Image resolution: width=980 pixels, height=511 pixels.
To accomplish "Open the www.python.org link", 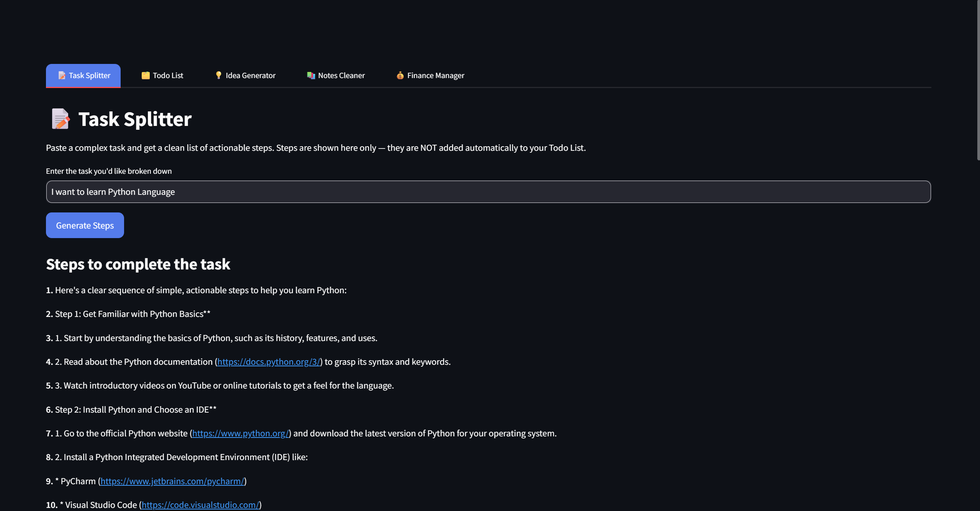I will coord(240,433).
